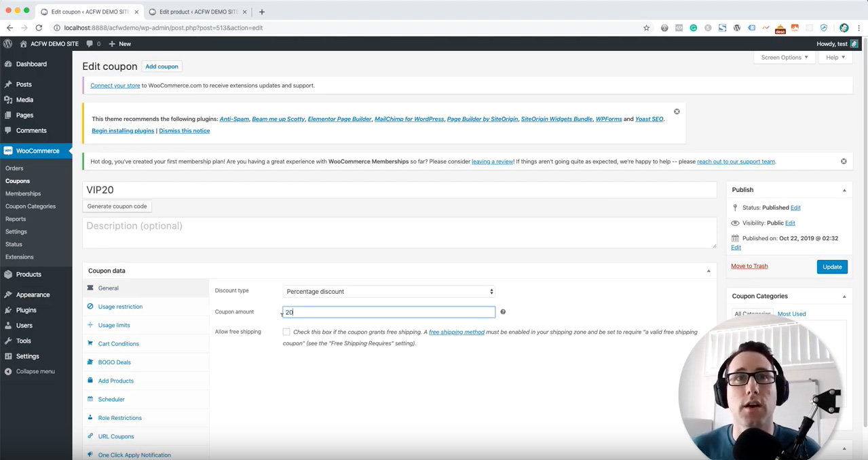
Task: Expand the Screen Options panel
Action: click(784, 58)
